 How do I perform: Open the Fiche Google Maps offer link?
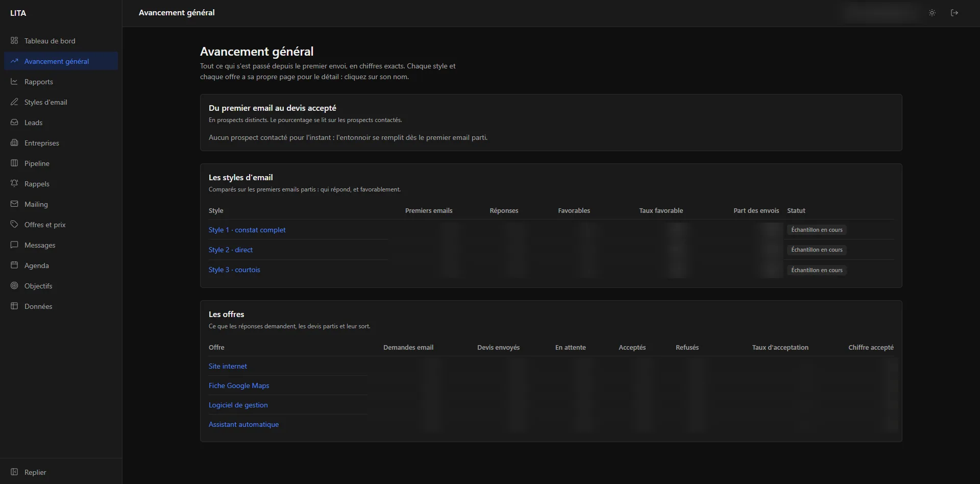[239, 385]
